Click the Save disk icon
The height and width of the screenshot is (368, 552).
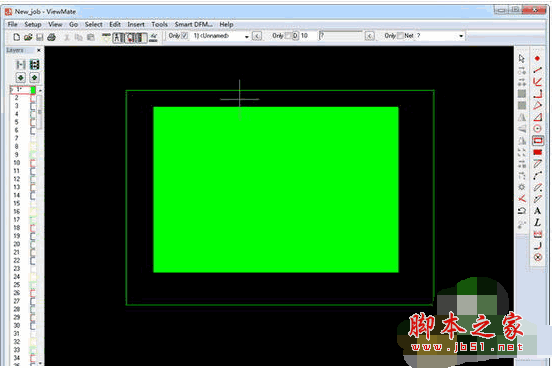pyautogui.click(x=39, y=37)
